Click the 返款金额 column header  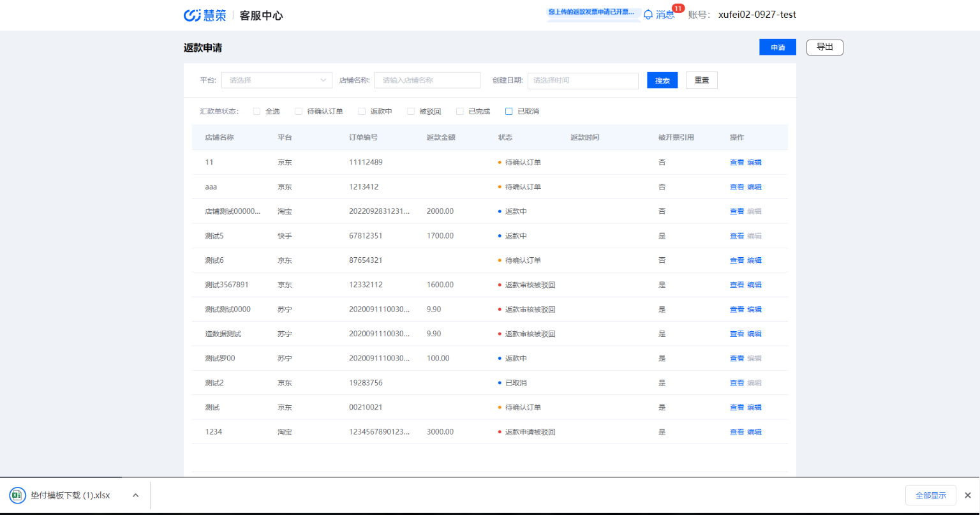[441, 138]
